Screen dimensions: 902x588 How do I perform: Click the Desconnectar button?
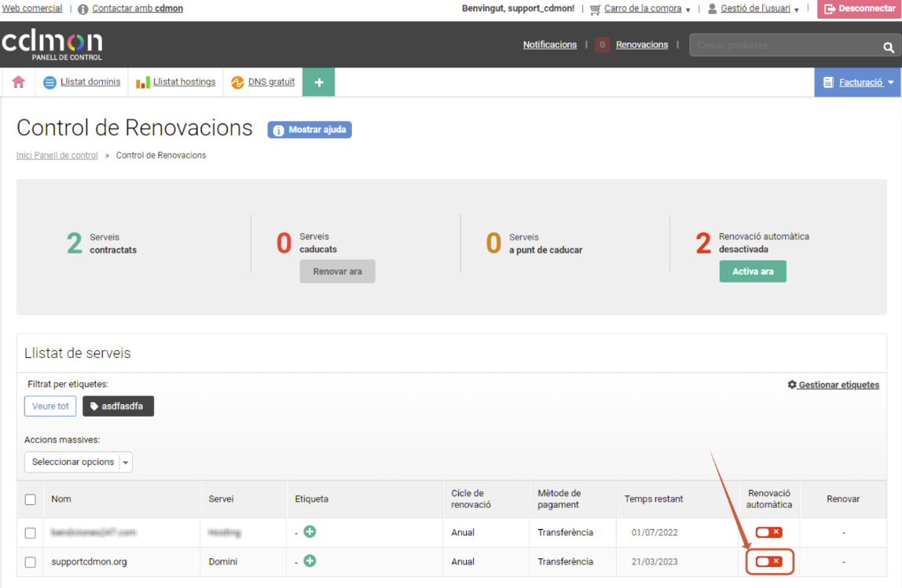(x=860, y=9)
